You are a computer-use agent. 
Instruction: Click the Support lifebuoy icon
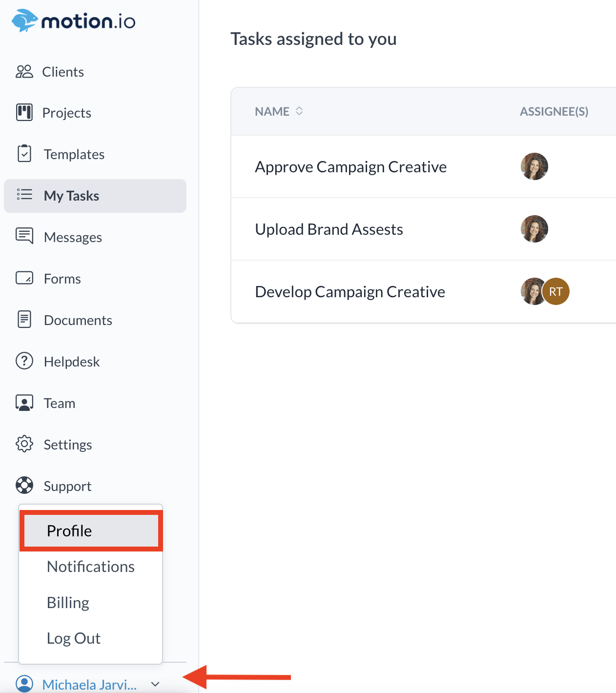coord(24,486)
